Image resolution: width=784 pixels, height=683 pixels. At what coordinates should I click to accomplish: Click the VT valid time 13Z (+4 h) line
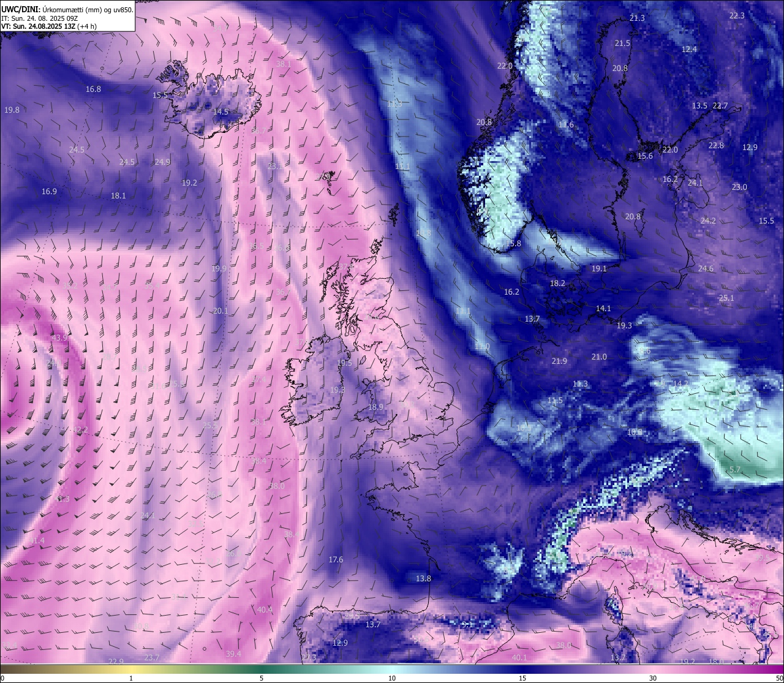[49, 26]
